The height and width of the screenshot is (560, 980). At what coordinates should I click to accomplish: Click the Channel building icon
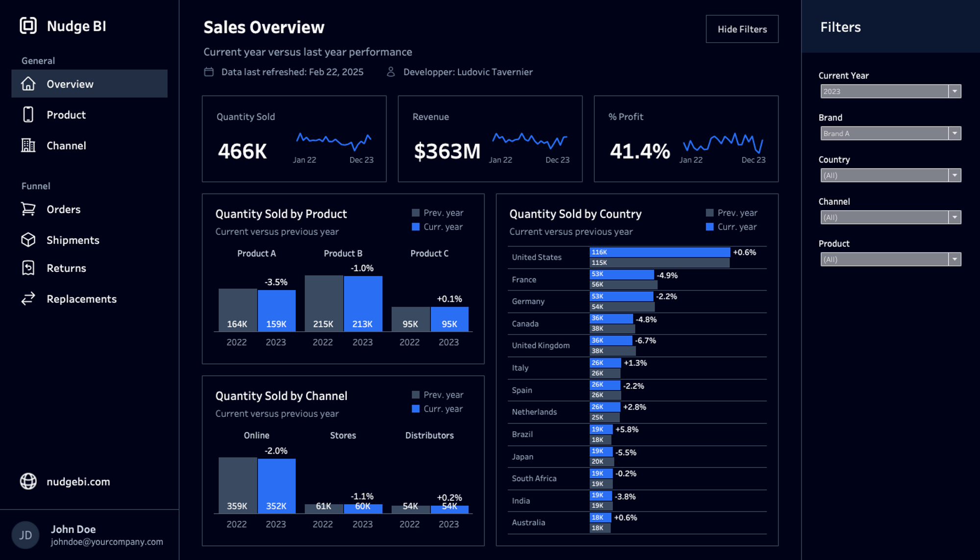point(28,146)
